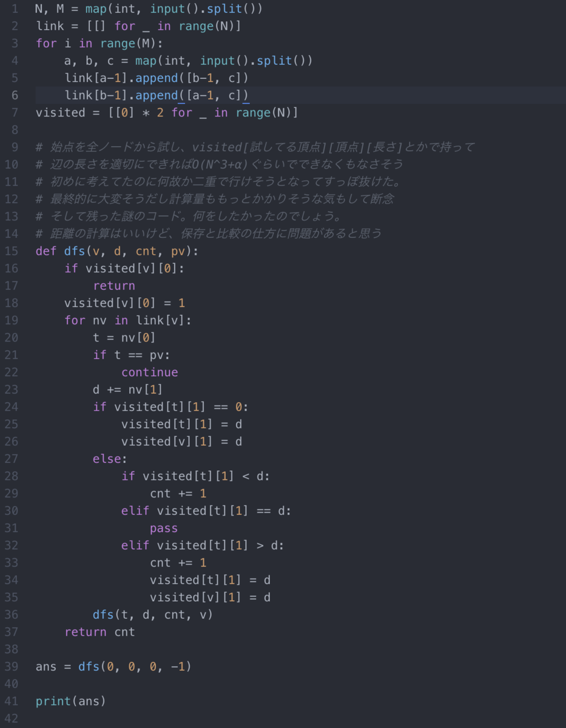The height and width of the screenshot is (728, 566).
Task: Click line number 34 in the gutter
Action: [x=12, y=579]
